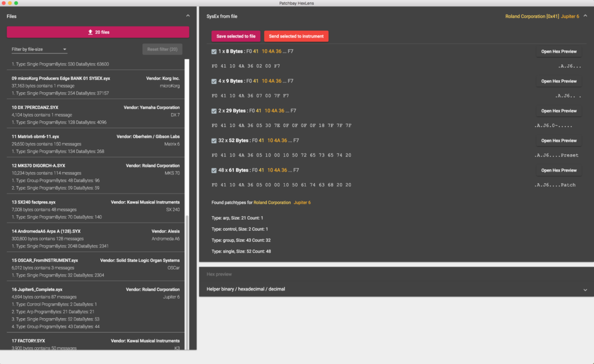The image size is (594, 364).
Task: Open the Filter by file-size dropdown
Action: point(39,49)
